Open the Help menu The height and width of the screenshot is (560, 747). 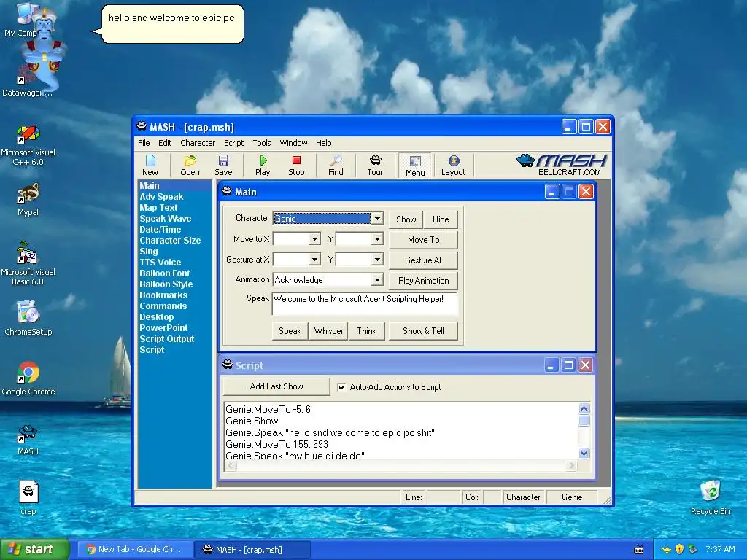(x=323, y=143)
